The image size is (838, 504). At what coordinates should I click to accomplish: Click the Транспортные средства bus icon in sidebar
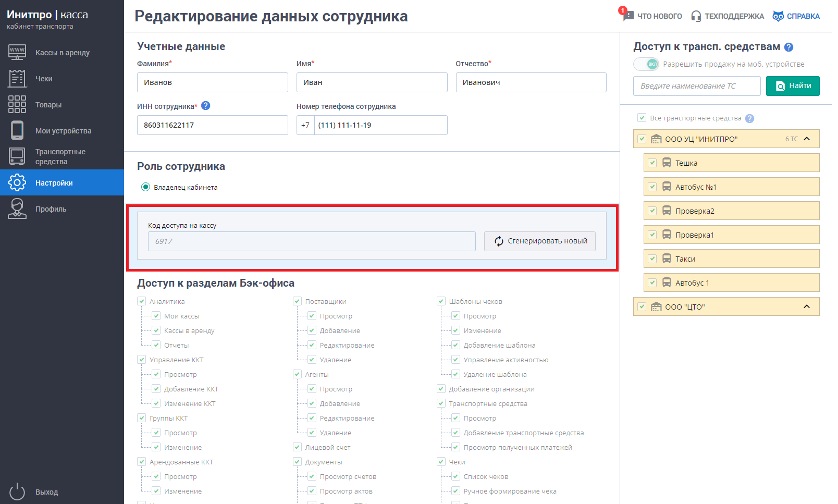pos(17,156)
